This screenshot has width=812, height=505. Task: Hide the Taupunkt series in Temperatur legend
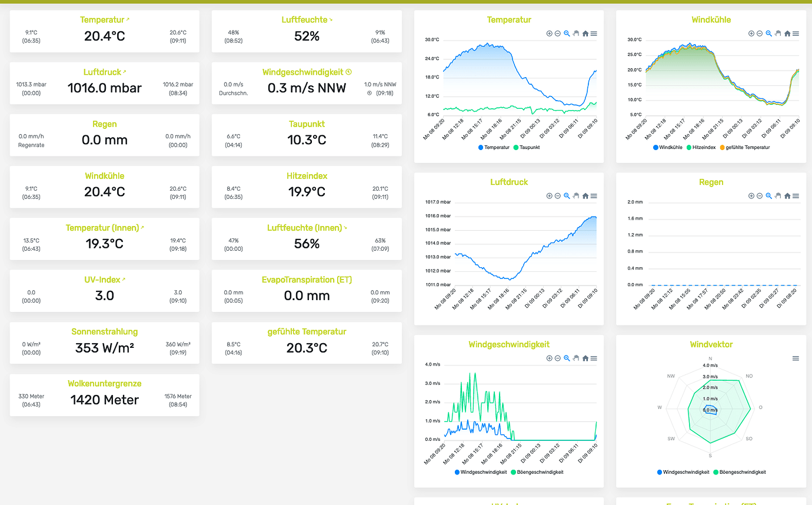click(527, 147)
